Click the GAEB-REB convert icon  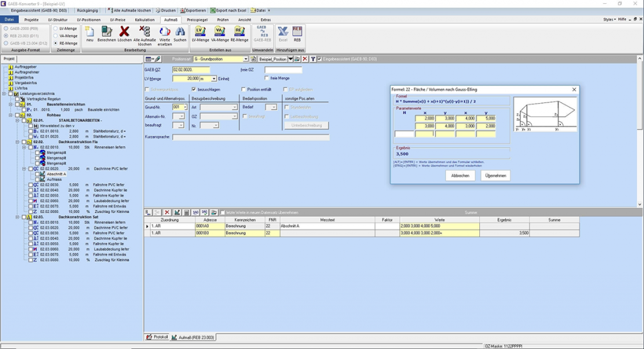(262, 31)
